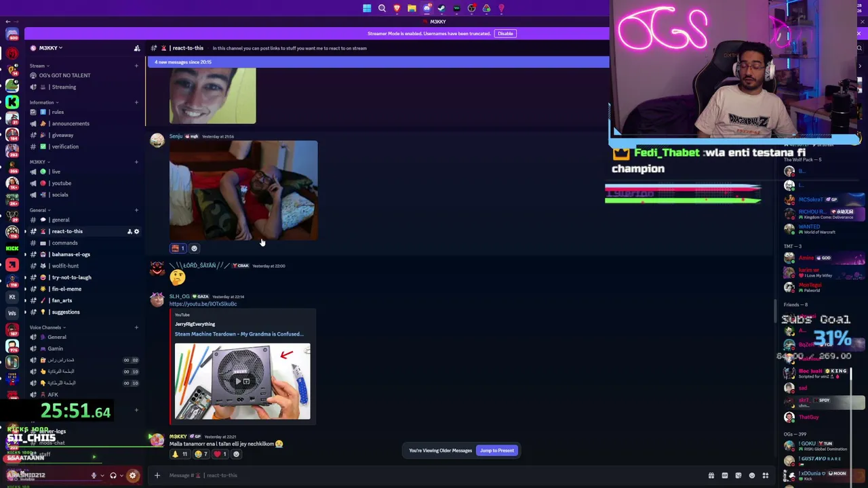The width and height of the screenshot is (868, 488).
Task: Open the apps icon in message bar
Action: [765, 475]
